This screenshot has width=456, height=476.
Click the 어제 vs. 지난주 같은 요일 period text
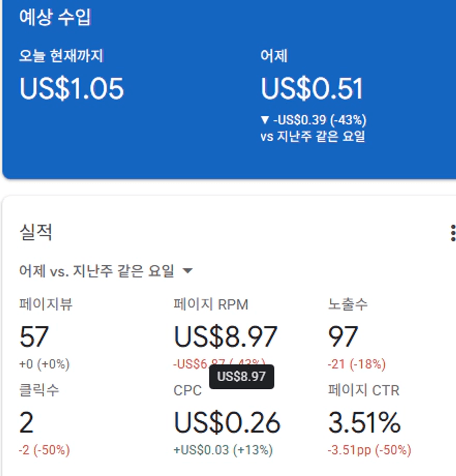pos(97,271)
